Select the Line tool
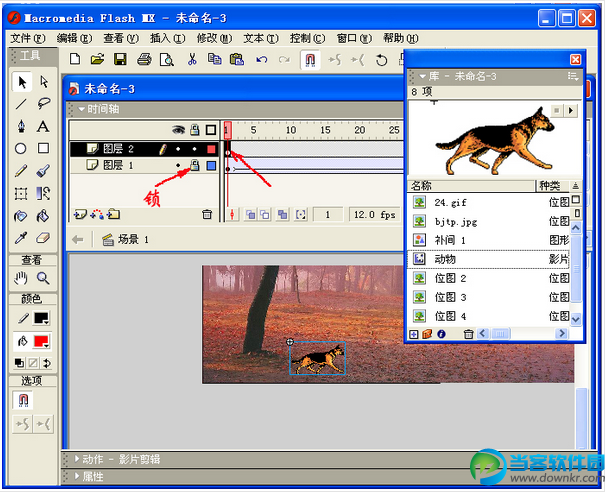This screenshot has height=492, width=606. 21,104
